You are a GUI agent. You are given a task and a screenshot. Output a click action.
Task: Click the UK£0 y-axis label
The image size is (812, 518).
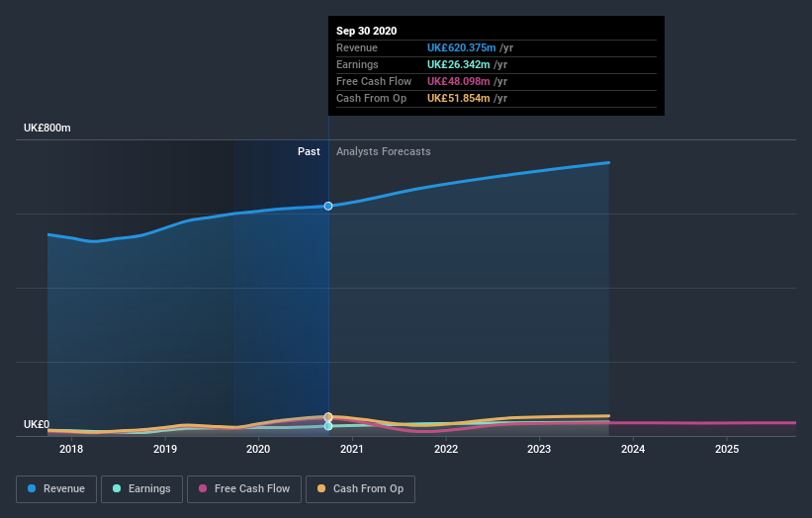[x=37, y=424]
